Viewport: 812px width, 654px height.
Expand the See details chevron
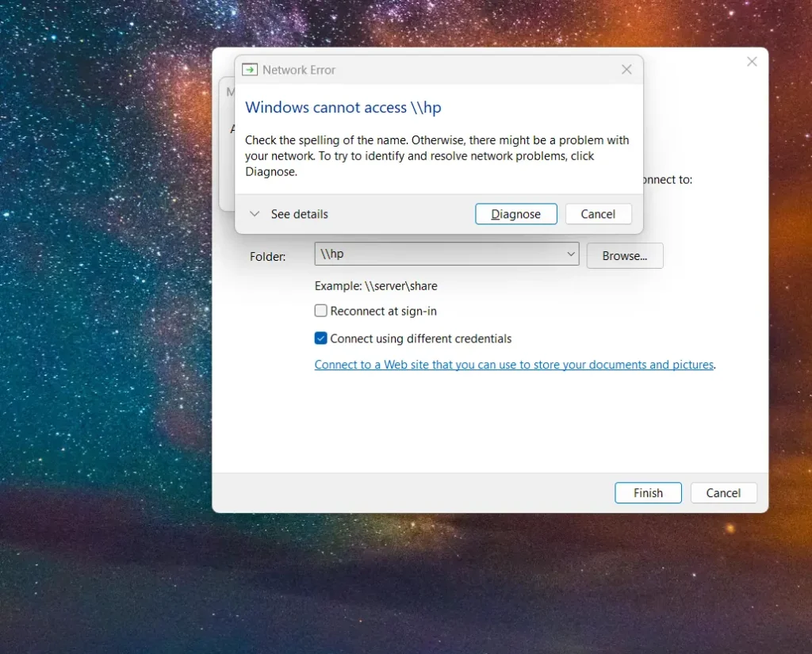pos(255,214)
